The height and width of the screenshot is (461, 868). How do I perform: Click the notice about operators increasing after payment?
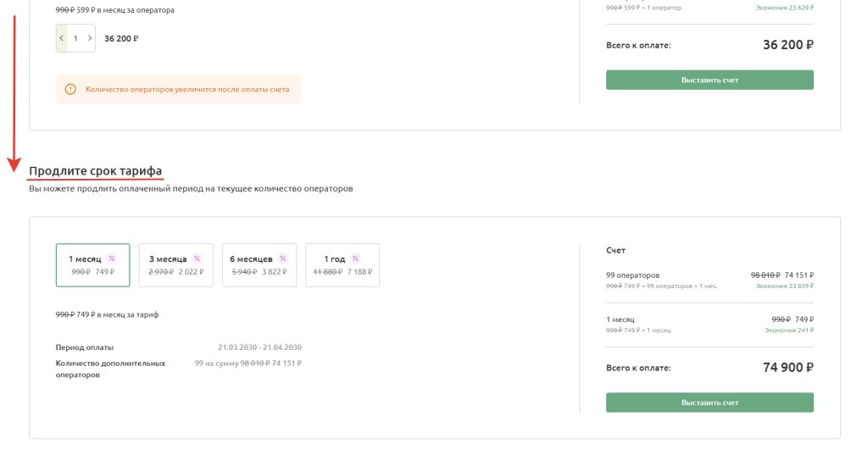(x=187, y=89)
